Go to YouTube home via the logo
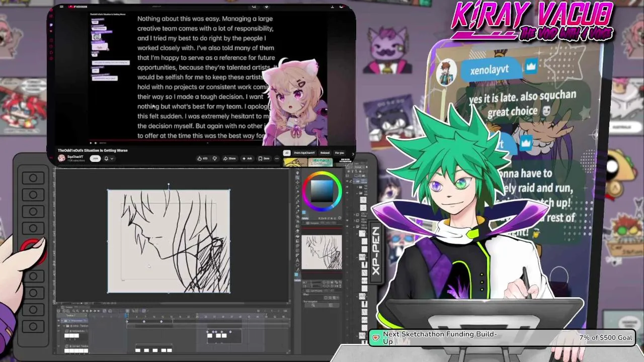 coord(77,7)
